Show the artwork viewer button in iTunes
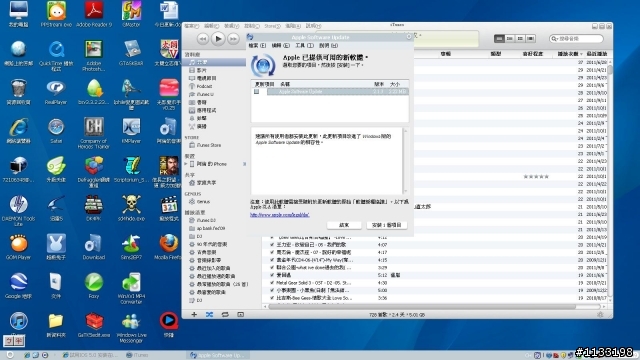This screenshot has width=640, height=360. click(240, 315)
